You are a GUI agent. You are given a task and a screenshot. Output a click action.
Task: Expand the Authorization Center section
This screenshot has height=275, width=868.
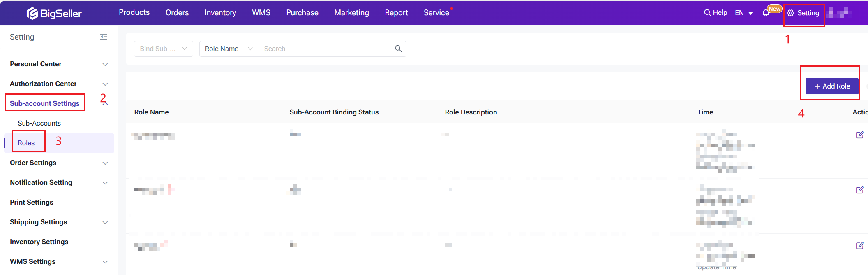[59, 84]
